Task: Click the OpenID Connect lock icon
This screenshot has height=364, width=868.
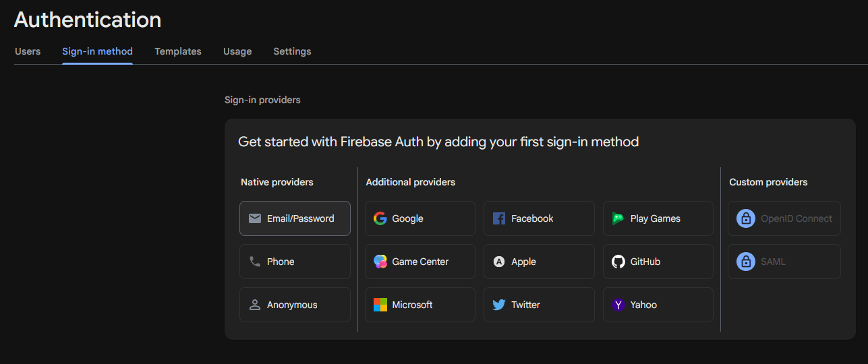Action: [x=745, y=218]
